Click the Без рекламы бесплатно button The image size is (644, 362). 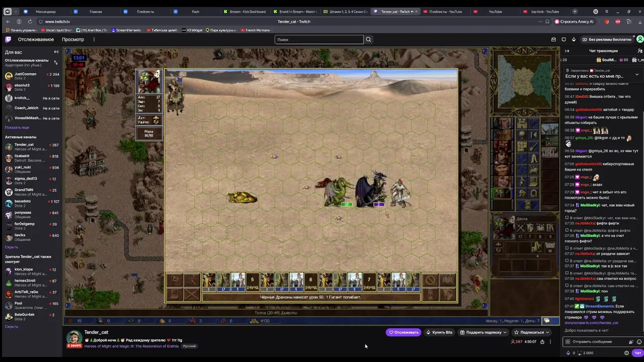coord(606,39)
